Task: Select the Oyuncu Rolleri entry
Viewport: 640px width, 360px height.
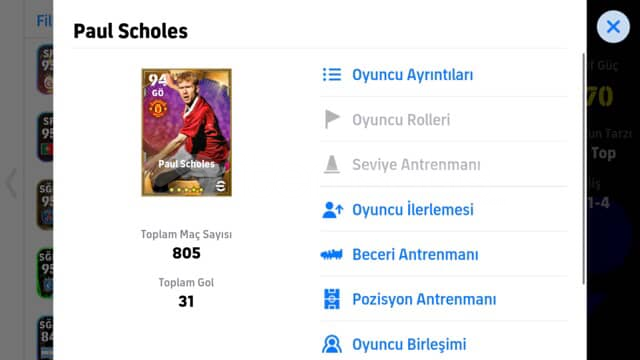Action: (444, 120)
